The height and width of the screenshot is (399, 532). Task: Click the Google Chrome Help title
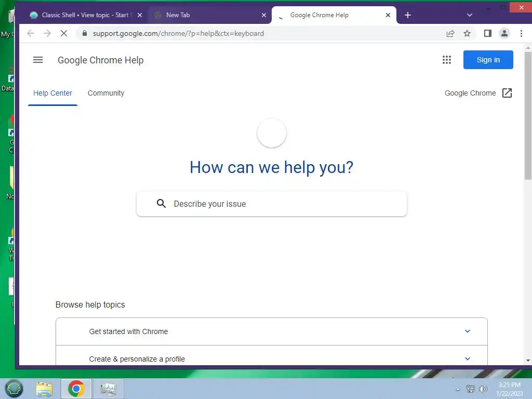point(101,60)
